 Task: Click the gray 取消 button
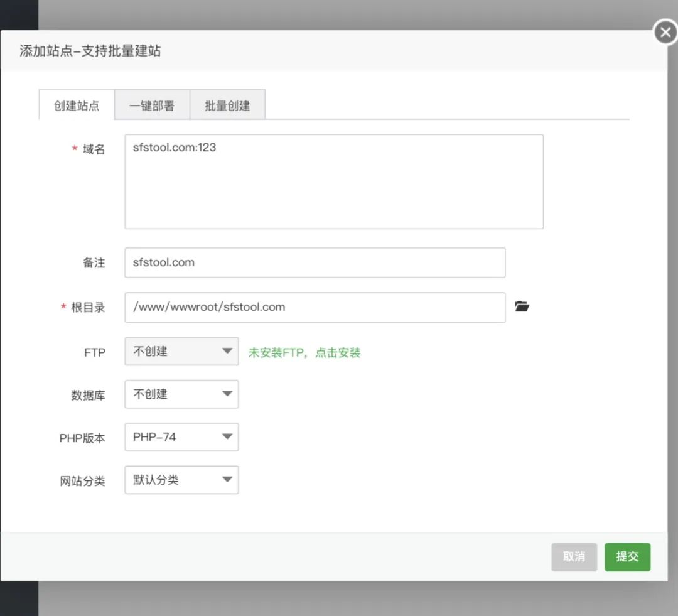[x=574, y=557]
